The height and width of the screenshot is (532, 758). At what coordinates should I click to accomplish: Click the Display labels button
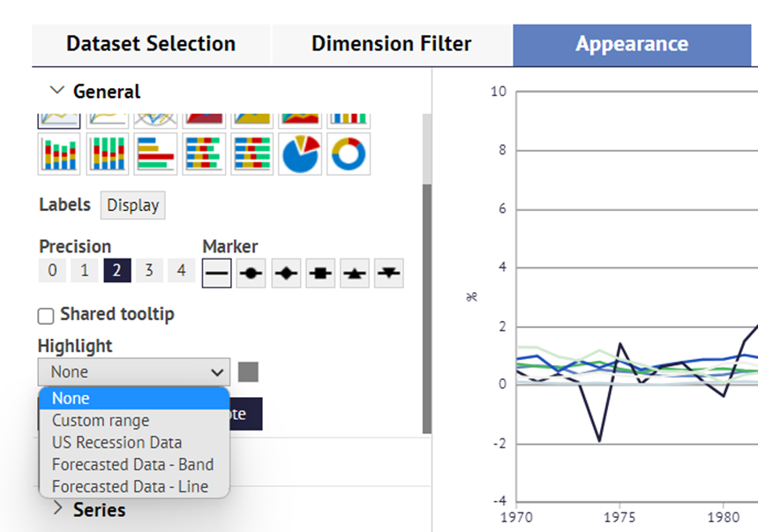click(x=133, y=205)
